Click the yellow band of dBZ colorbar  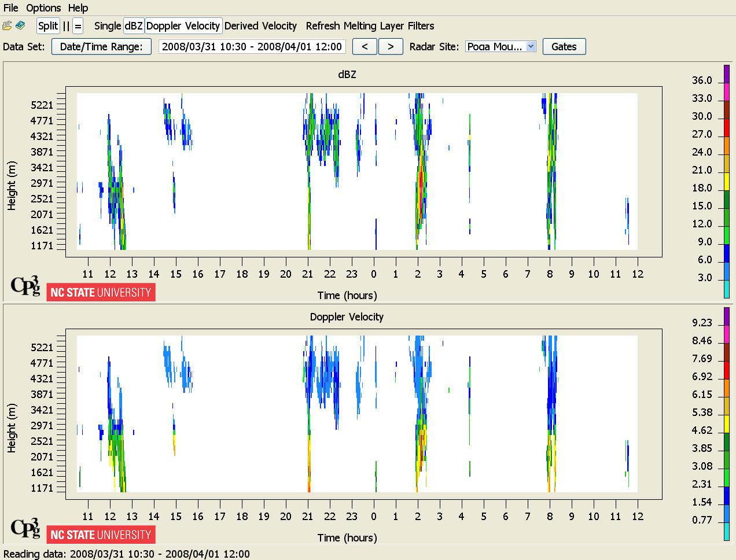click(x=727, y=181)
